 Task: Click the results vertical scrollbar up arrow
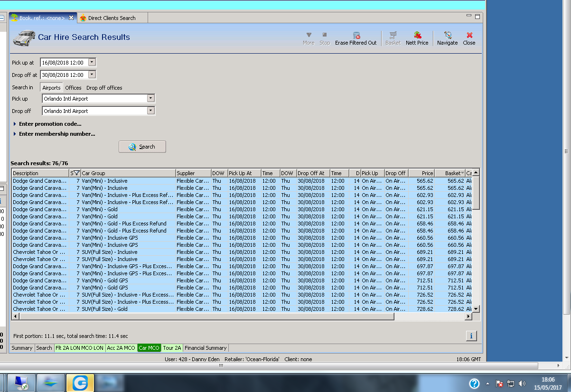click(x=476, y=172)
